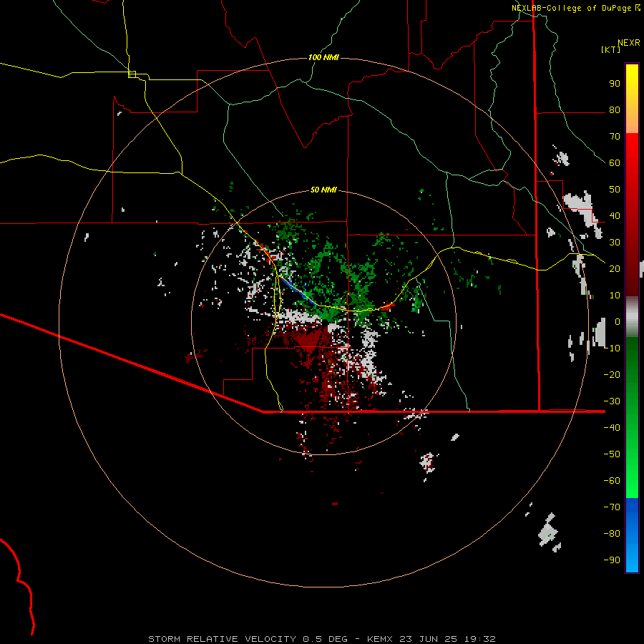
Task: Click the -70 value on velocity scale
Action: pyautogui.click(x=612, y=507)
